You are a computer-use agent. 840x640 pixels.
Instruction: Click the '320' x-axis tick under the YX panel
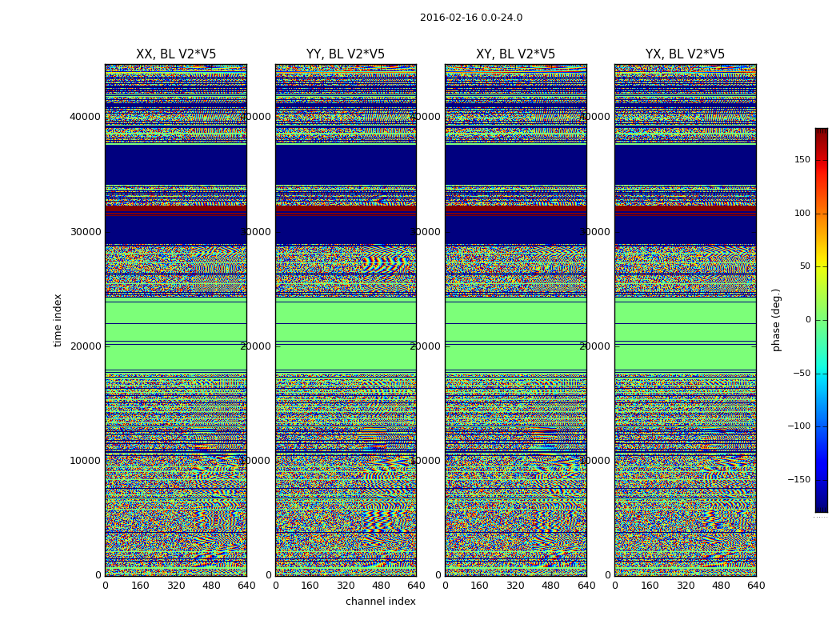click(686, 586)
